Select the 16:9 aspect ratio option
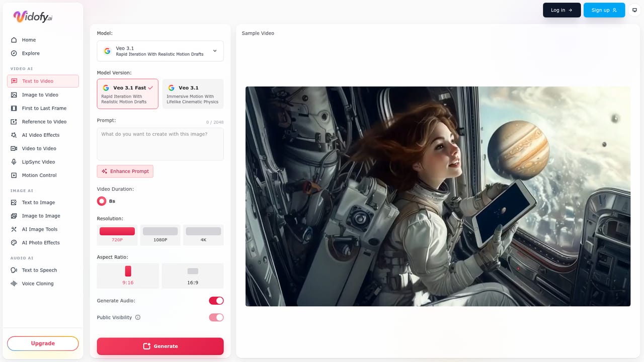 point(193,276)
